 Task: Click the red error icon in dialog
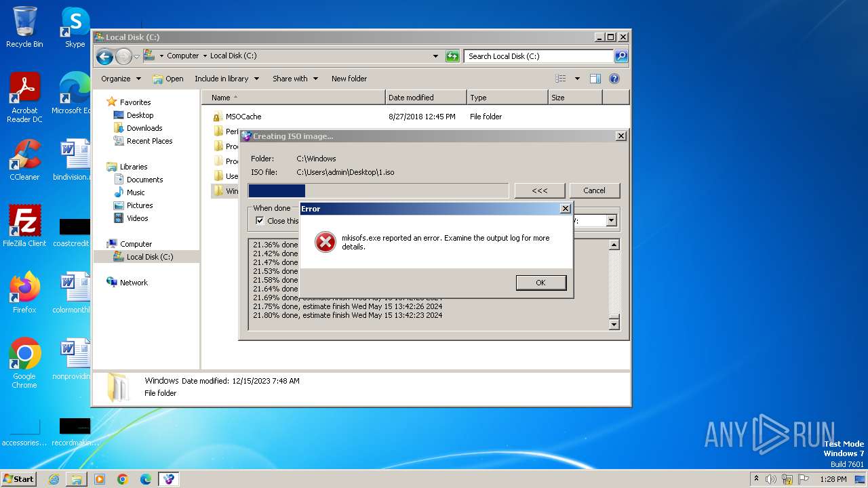[325, 242]
